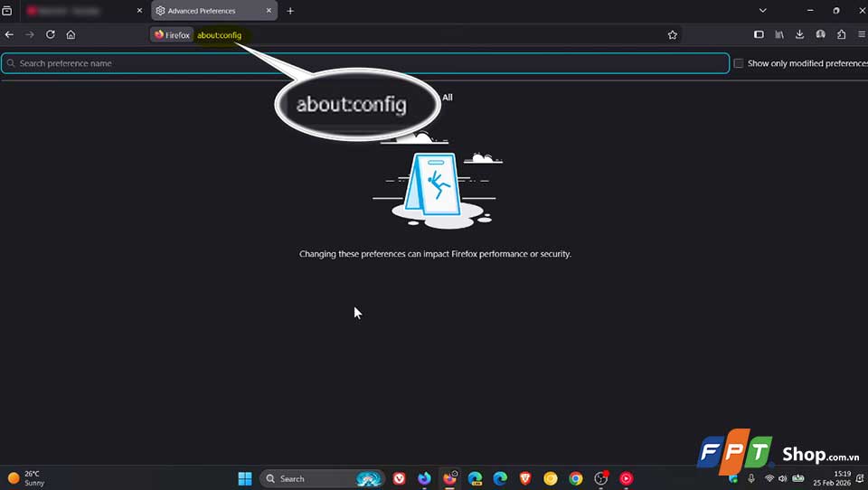
Task: Switch to the Advanced Preferences tab
Action: pos(214,11)
